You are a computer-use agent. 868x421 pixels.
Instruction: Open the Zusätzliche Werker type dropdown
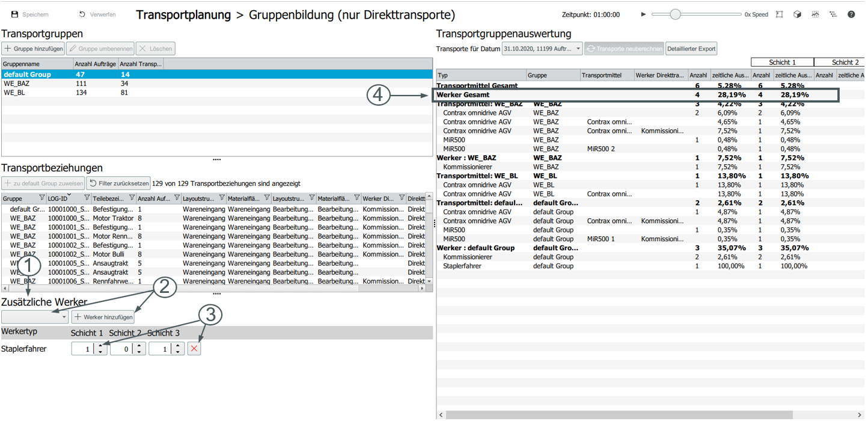[x=35, y=317]
